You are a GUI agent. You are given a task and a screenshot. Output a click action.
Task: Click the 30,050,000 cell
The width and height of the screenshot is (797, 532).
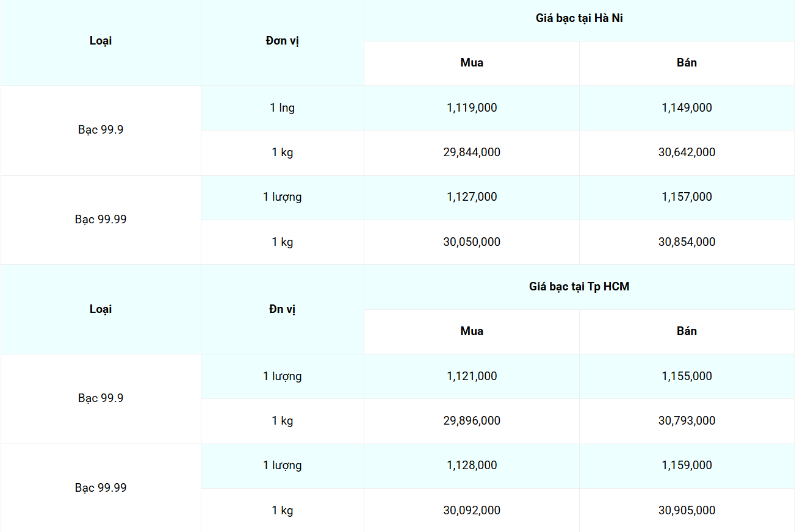[472, 242]
